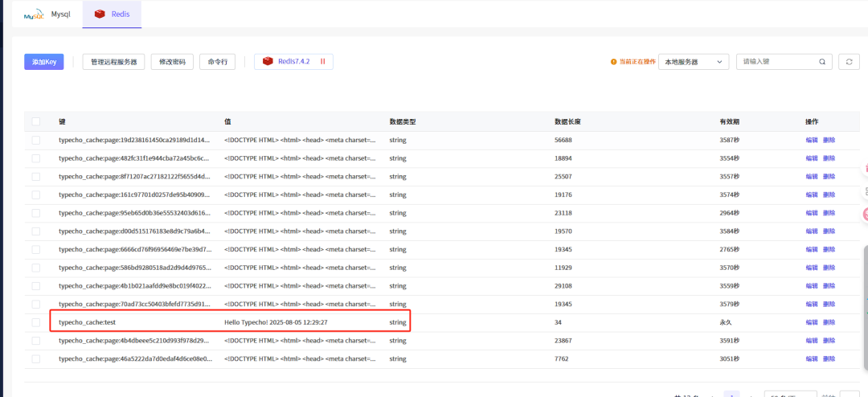868x397 pixels.
Task: Click the 数据类型 column header
Action: [403, 121]
